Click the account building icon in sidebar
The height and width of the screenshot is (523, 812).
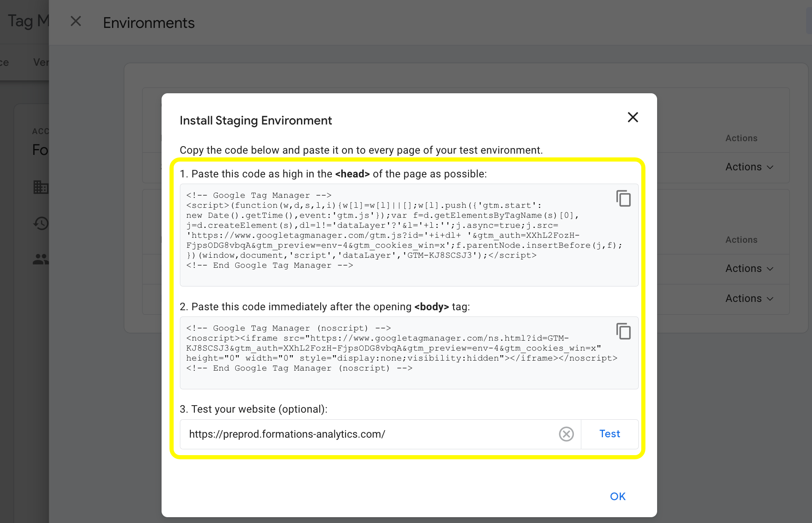41,187
